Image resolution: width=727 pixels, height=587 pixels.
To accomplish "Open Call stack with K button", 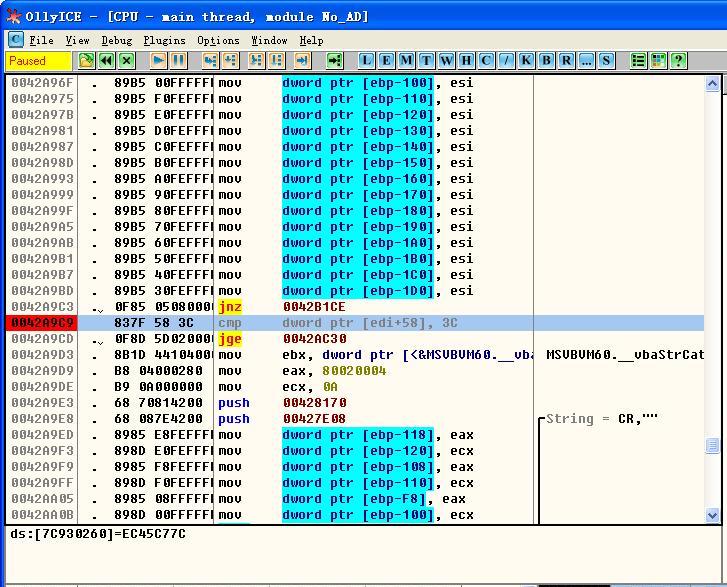I will pos(526,61).
